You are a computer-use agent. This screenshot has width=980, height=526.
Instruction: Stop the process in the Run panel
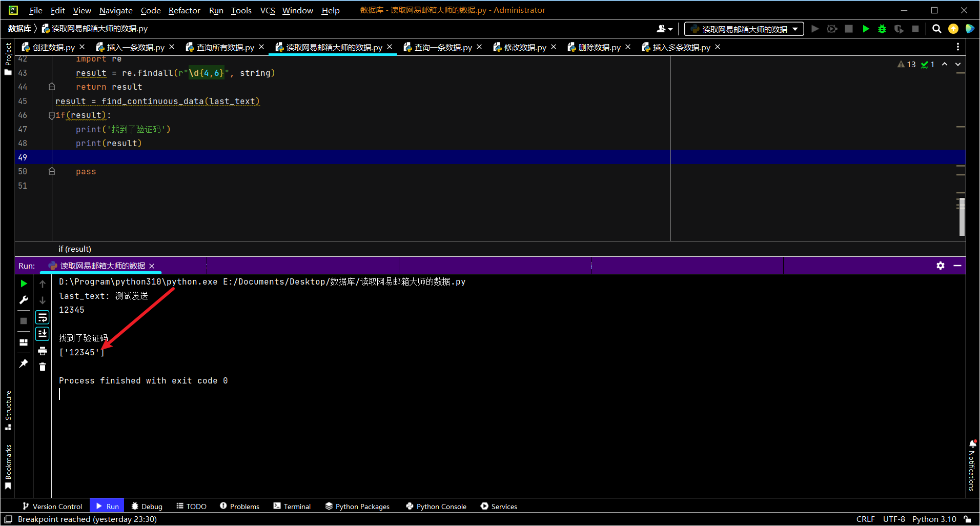24,321
